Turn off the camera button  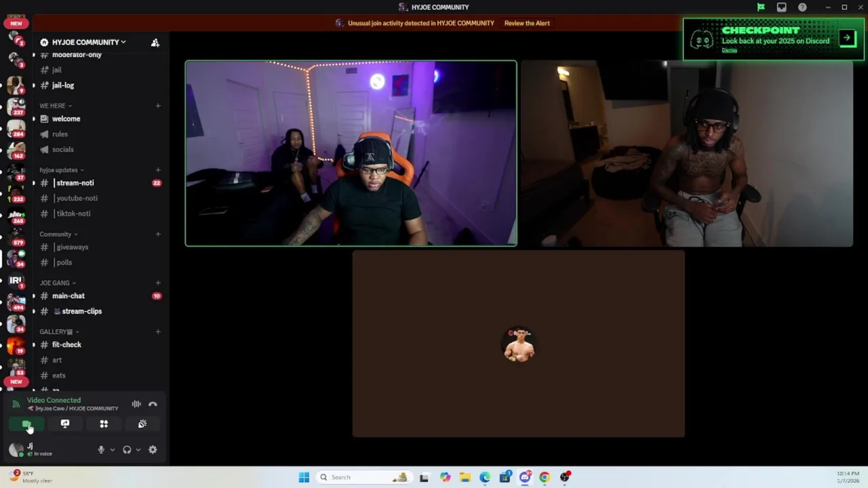pos(26,424)
